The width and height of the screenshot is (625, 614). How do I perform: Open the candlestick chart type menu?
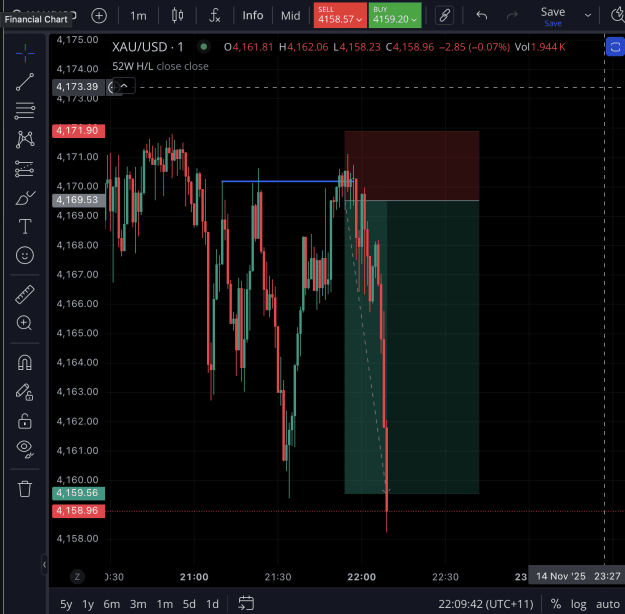[177, 16]
